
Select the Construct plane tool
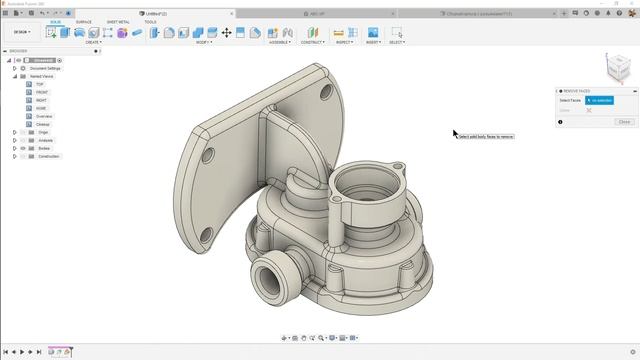tap(313, 32)
